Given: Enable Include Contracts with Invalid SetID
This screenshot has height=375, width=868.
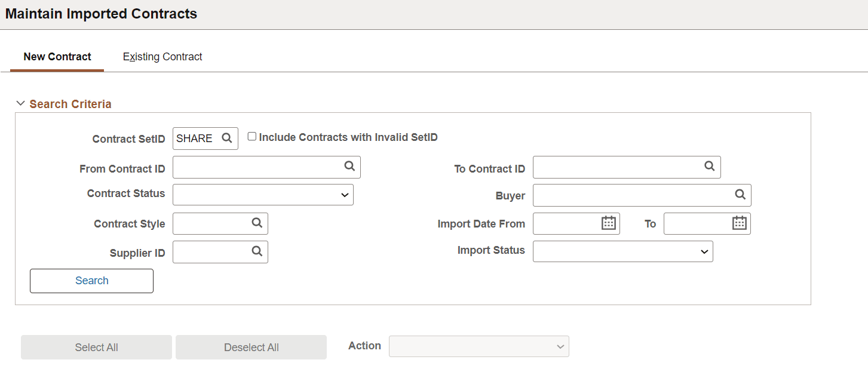Looking at the screenshot, I should pyautogui.click(x=251, y=136).
